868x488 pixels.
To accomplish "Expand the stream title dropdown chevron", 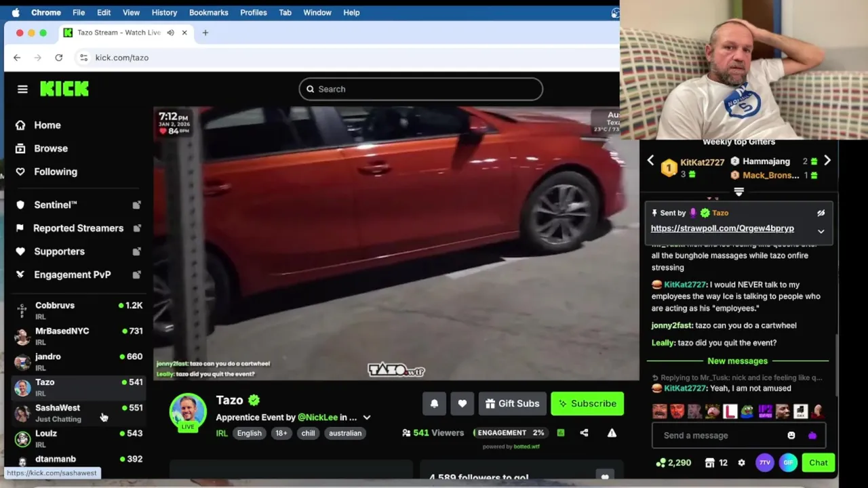I will tap(367, 418).
